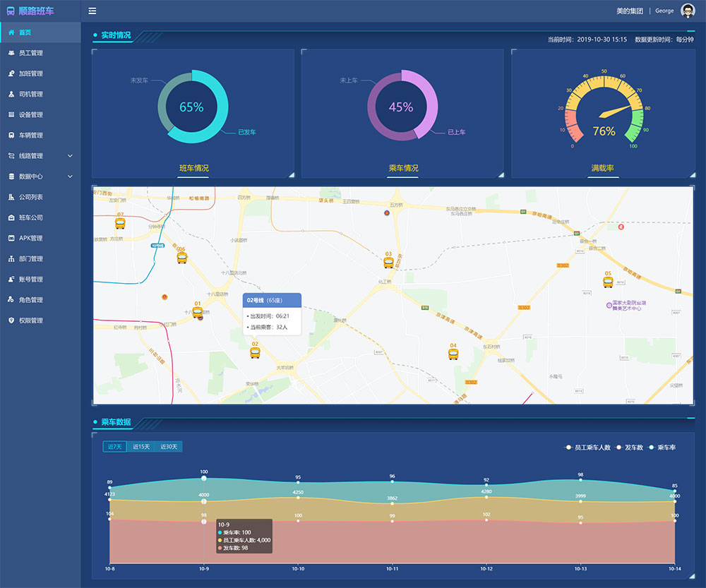Viewport: 706px width, 588px height.
Task: Click the hamburger menu icon in header
Action: [92, 11]
